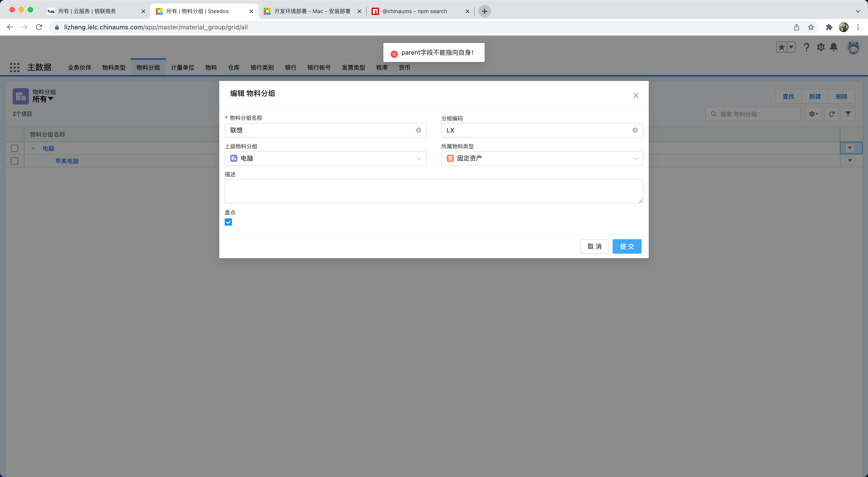Image resolution: width=868 pixels, height=477 pixels.
Task: Close the @chinaums npm search tab
Action: coord(467,11)
